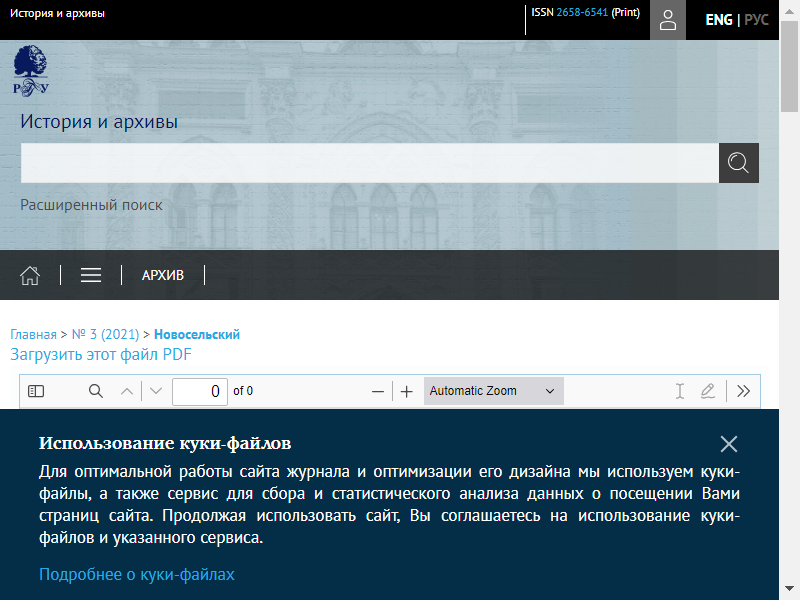Toggle the PDF viewer sidebar
This screenshot has width=800, height=600.
pos(36,391)
